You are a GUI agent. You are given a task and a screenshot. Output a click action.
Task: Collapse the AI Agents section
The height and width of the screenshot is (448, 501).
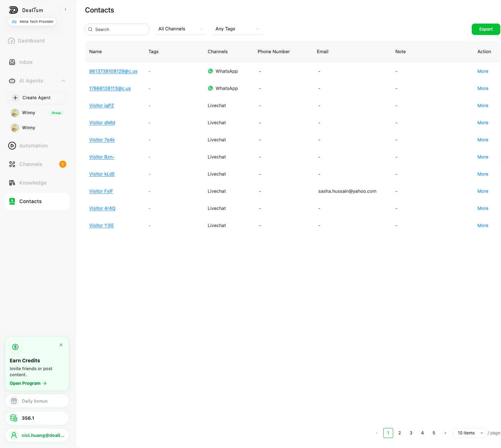(x=64, y=81)
